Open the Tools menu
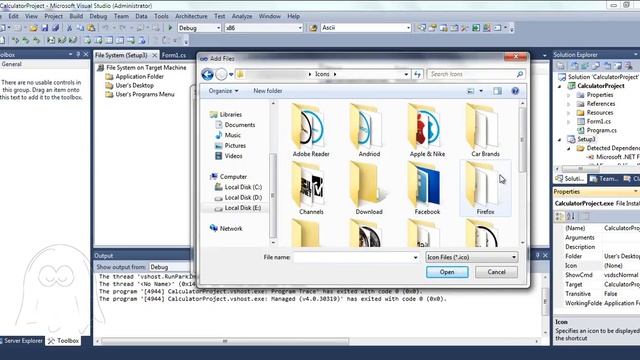 [x=161, y=16]
